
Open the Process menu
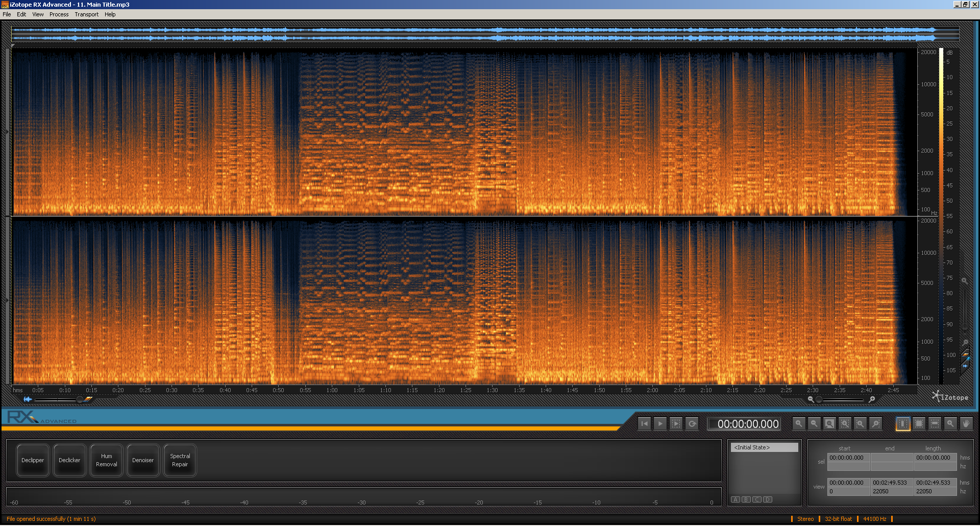[59, 14]
